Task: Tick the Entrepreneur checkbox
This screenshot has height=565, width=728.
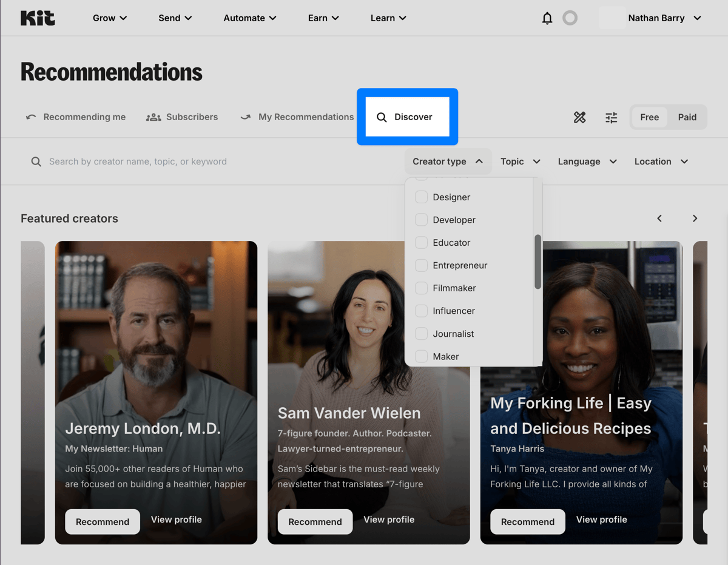Action: tap(421, 265)
